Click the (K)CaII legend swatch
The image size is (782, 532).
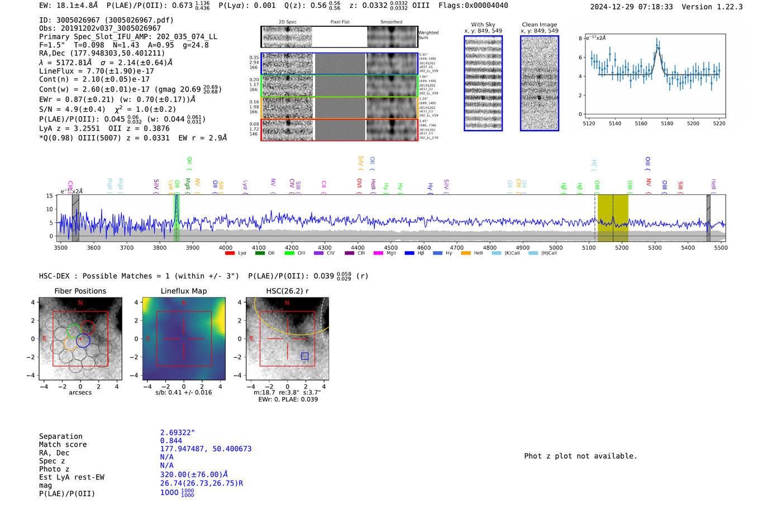point(496,253)
